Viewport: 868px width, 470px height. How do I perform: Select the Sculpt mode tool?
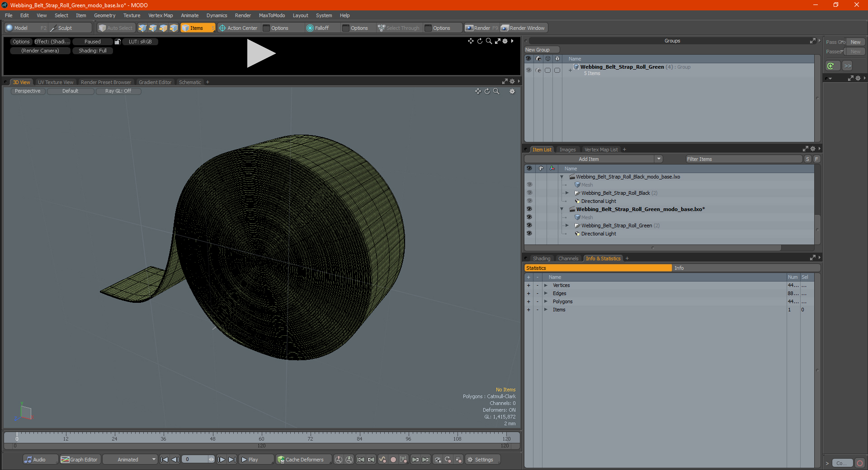pyautogui.click(x=65, y=28)
